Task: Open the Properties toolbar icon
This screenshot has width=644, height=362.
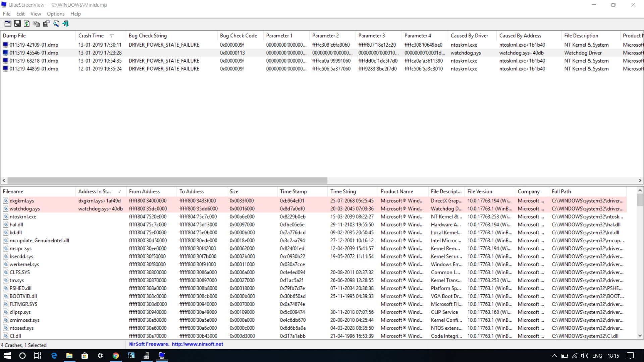Action: pos(46,23)
